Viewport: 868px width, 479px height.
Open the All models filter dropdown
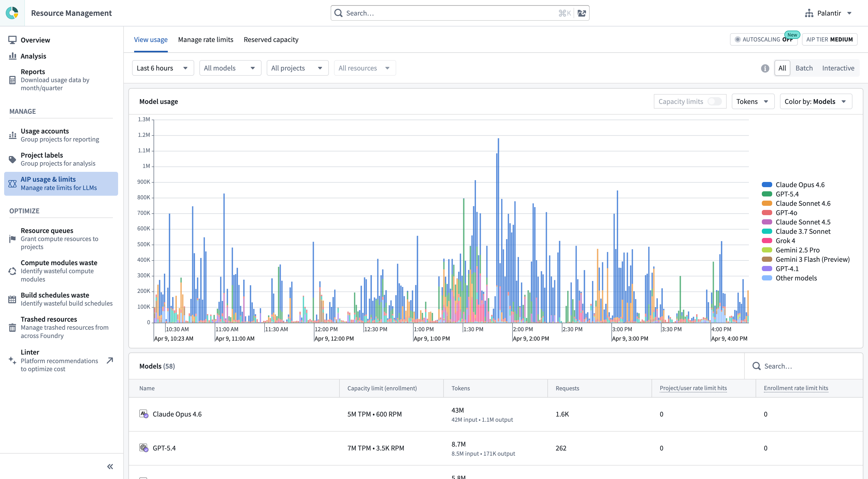tap(230, 68)
